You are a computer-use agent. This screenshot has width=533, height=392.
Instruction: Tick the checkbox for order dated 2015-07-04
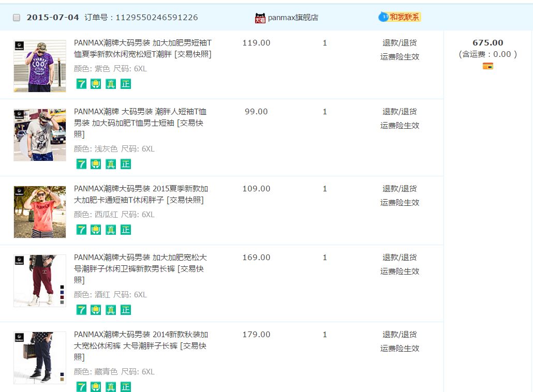point(17,18)
